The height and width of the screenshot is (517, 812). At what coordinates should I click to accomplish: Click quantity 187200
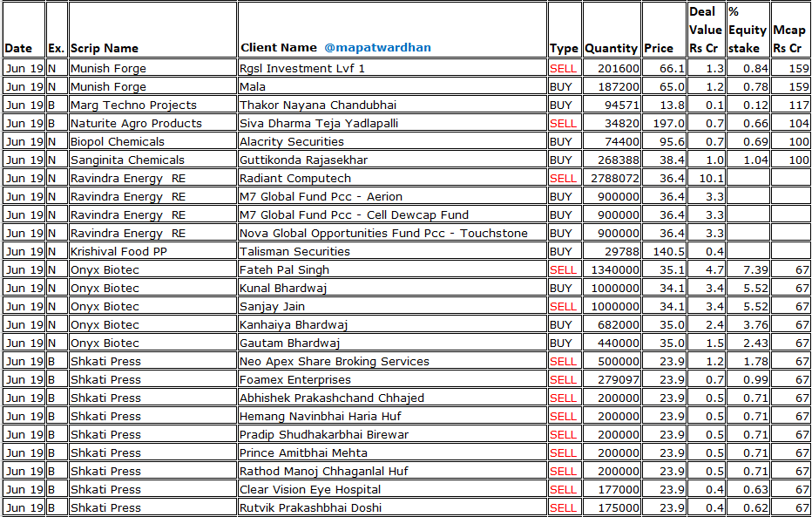click(x=619, y=86)
